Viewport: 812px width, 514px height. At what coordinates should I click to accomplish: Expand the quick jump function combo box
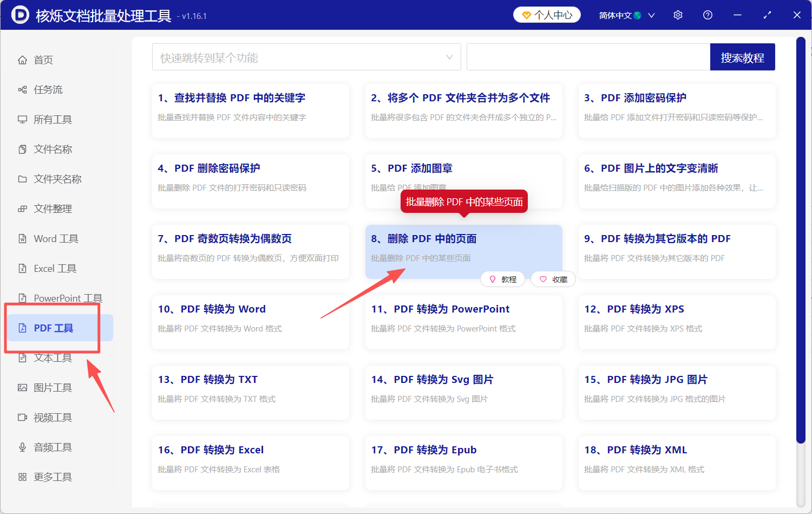(x=449, y=57)
